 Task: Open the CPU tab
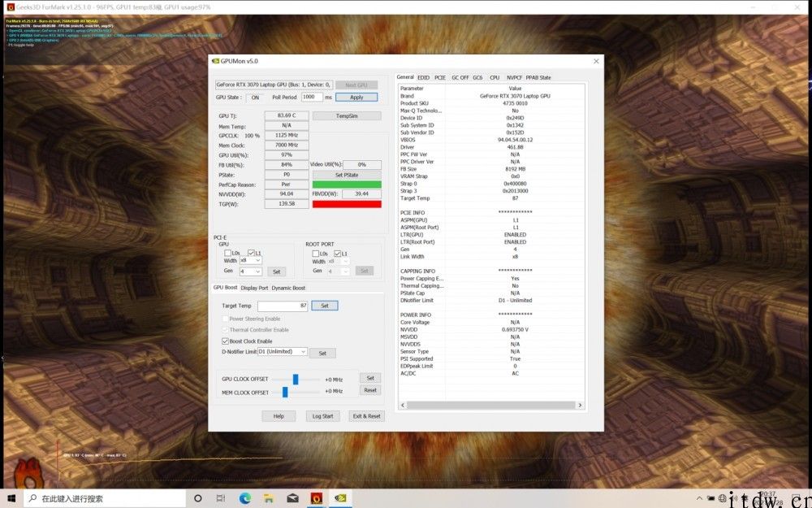pos(495,77)
